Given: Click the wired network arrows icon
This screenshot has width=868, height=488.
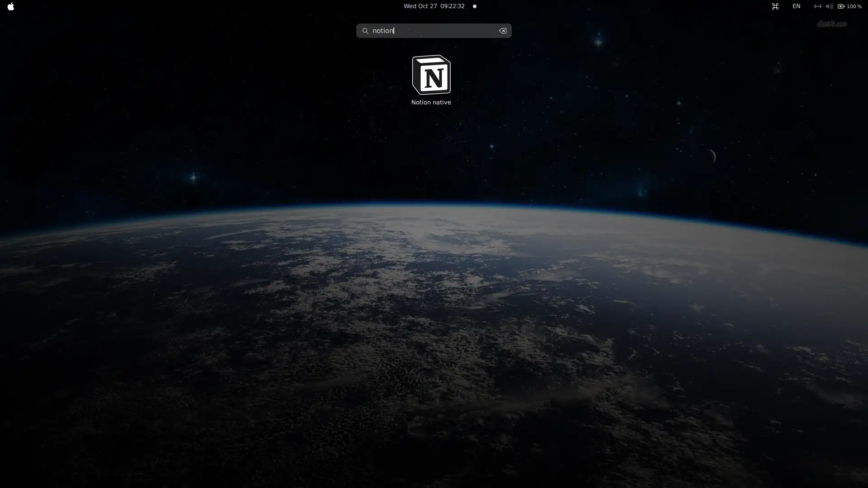Looking at the screenshot, I should pos(817,6).
